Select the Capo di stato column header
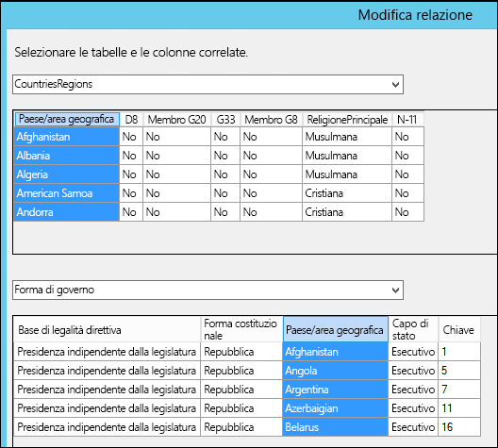 pos(413,329)
